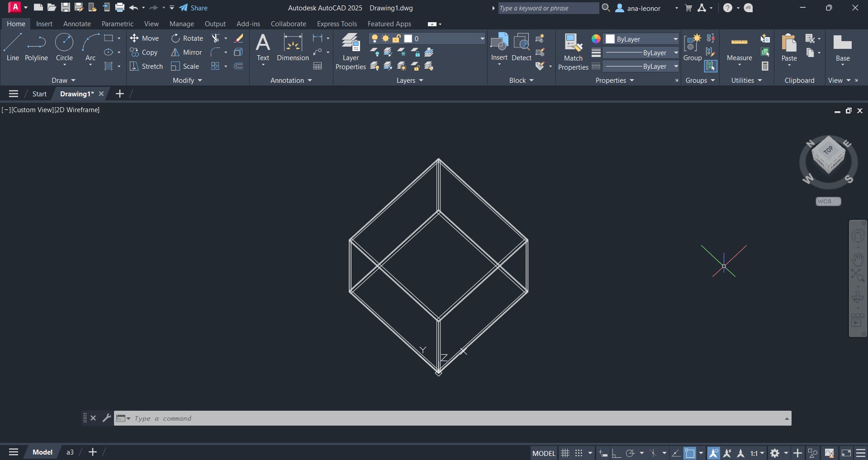Toggle ortho mode in status bar
Screen dimensions: 868x460
pyautogui.click(x=616, y=453)
